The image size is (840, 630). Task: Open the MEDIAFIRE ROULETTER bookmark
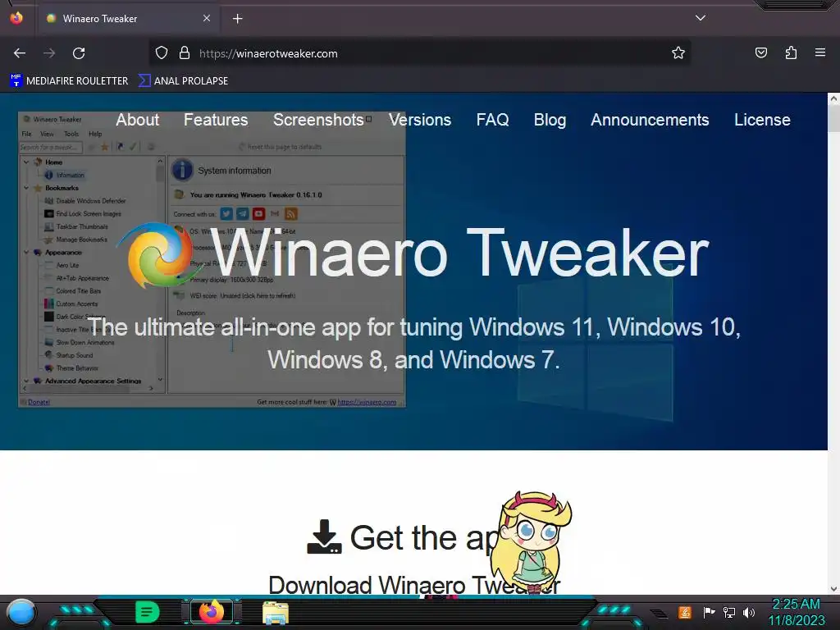(69, 81)
